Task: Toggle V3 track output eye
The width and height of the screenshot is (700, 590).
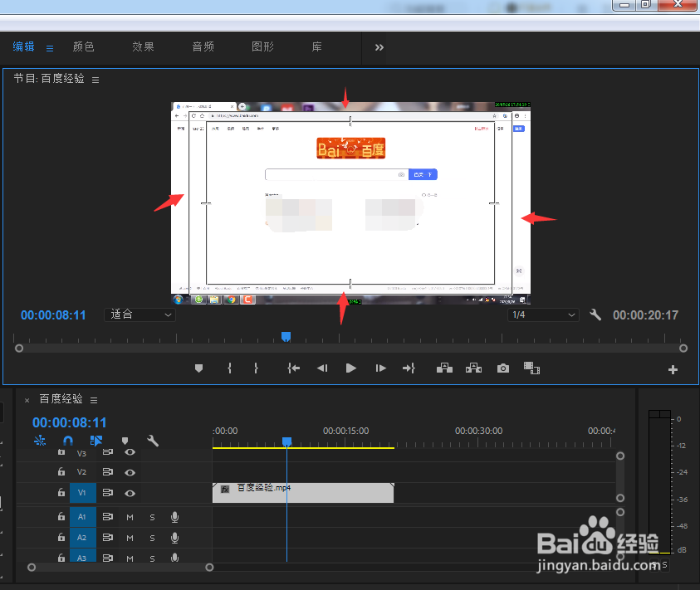Action: [x=130, y=452]
